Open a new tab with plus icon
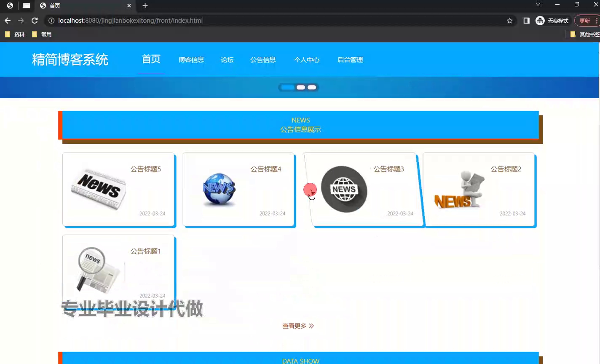This screenshot has height=364, width=600. (x=145, y=5)
